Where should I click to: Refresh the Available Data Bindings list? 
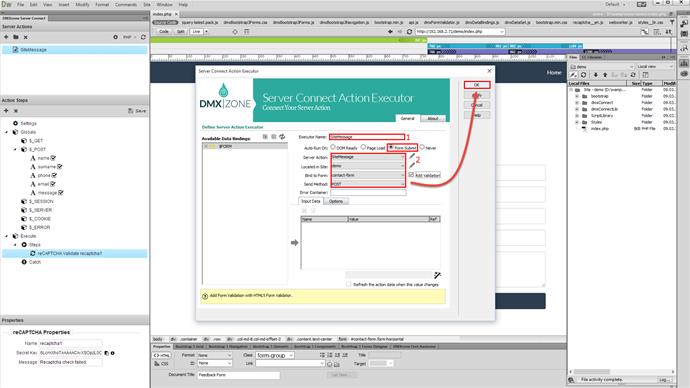pyautogui.click(x=282, y=137)
